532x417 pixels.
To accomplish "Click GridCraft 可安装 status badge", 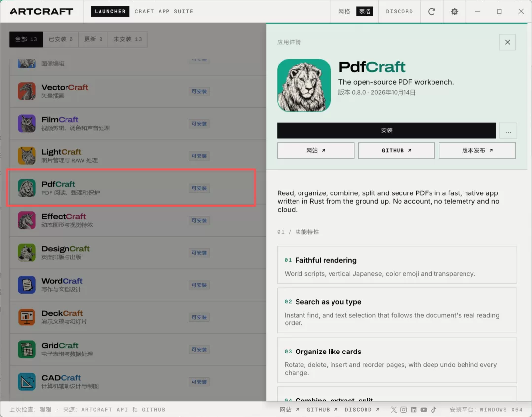I will [199, 349].
